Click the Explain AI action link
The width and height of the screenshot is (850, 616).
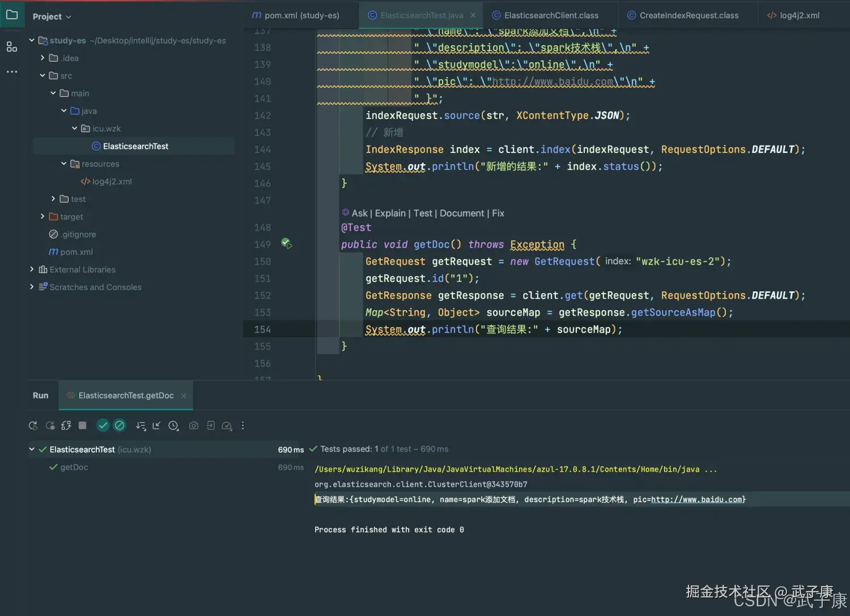click(x=390, y=213)
